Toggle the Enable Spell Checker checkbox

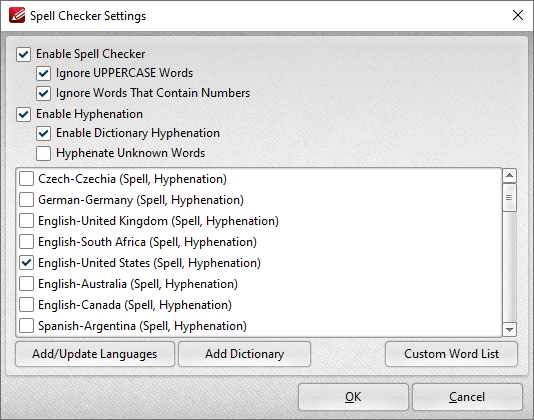click(23, 54)
